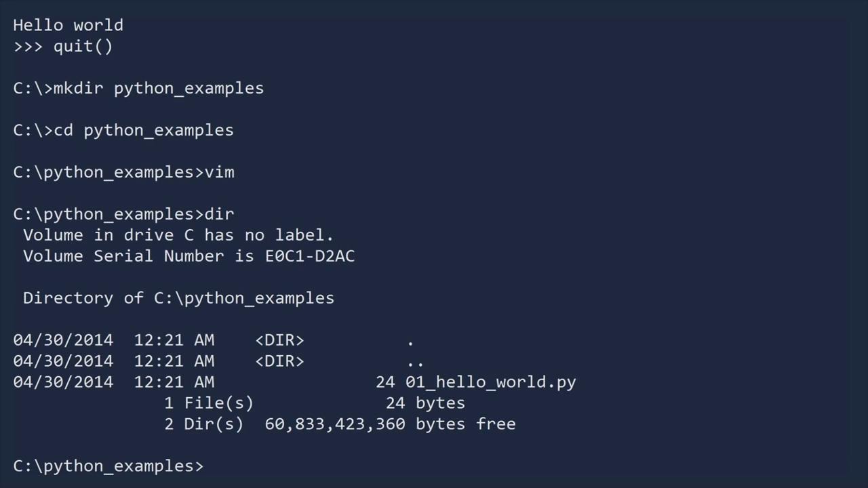This screenshot has height=488, width=868.
Task: Click the single-dot current directory entry
Action: 410,342
